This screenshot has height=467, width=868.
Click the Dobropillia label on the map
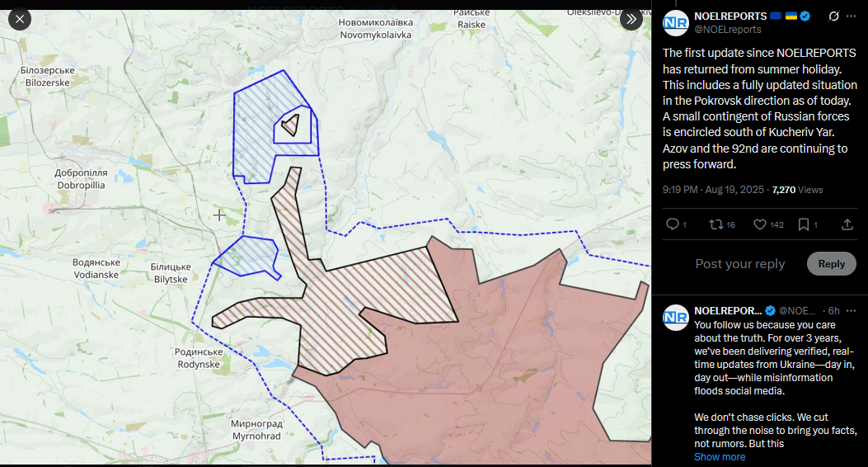click(x=81, y=179)
